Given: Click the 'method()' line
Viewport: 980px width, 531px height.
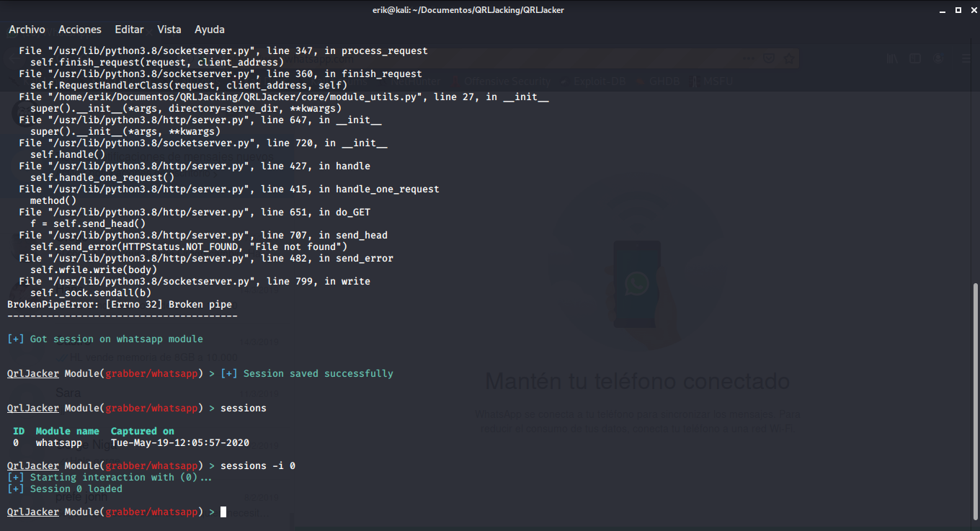Looking at the screenshot, I should 53,200.
